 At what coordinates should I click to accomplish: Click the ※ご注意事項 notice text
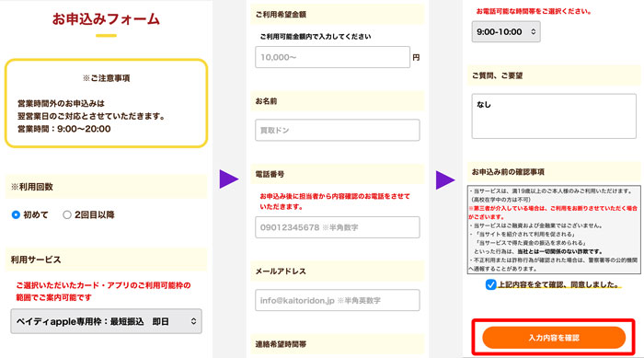tap(107, 78)
